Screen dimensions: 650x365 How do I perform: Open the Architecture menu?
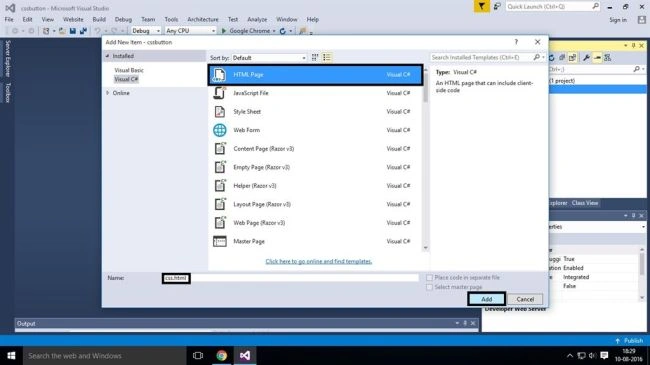point(203,19)
